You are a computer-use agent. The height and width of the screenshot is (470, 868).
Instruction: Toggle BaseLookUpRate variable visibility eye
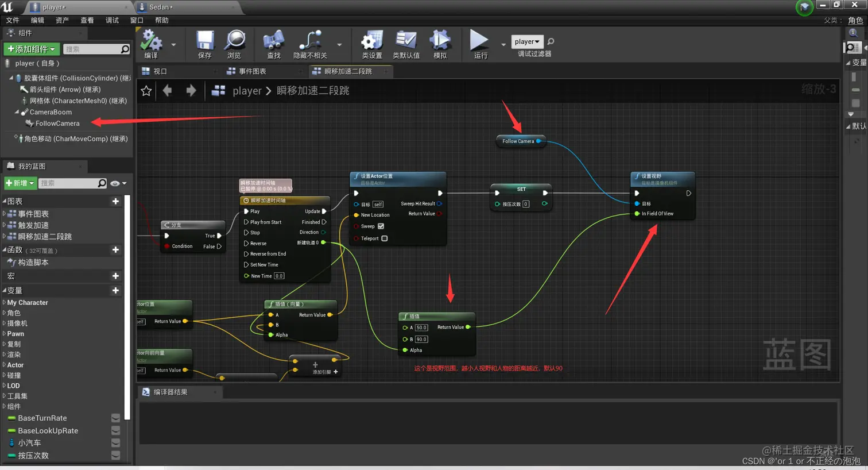[x=115, y=430]
